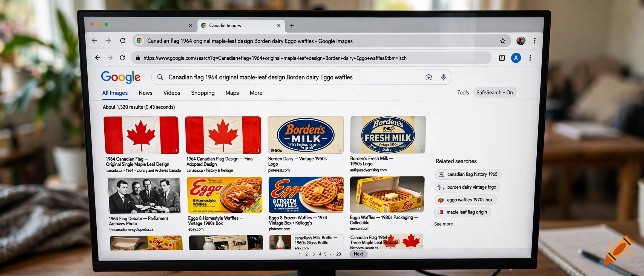Click the Google logo
Image resolution: width=644 pixels, height=276 pixels.
pyautogui.click(x=121, y=77)
